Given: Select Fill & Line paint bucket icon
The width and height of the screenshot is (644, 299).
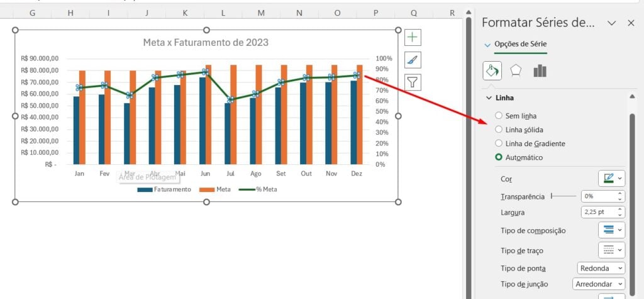Looking at the screenshot, I should [492, 71].
